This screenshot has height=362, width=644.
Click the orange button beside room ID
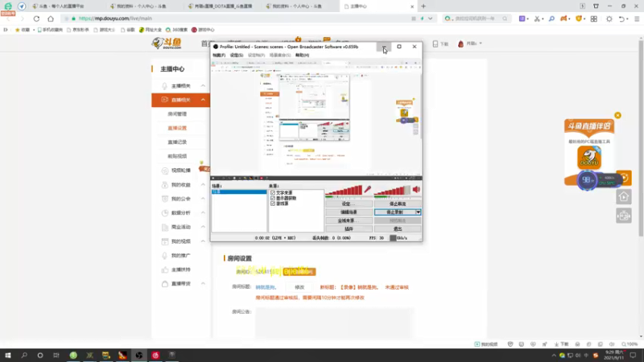pos(299,272)
